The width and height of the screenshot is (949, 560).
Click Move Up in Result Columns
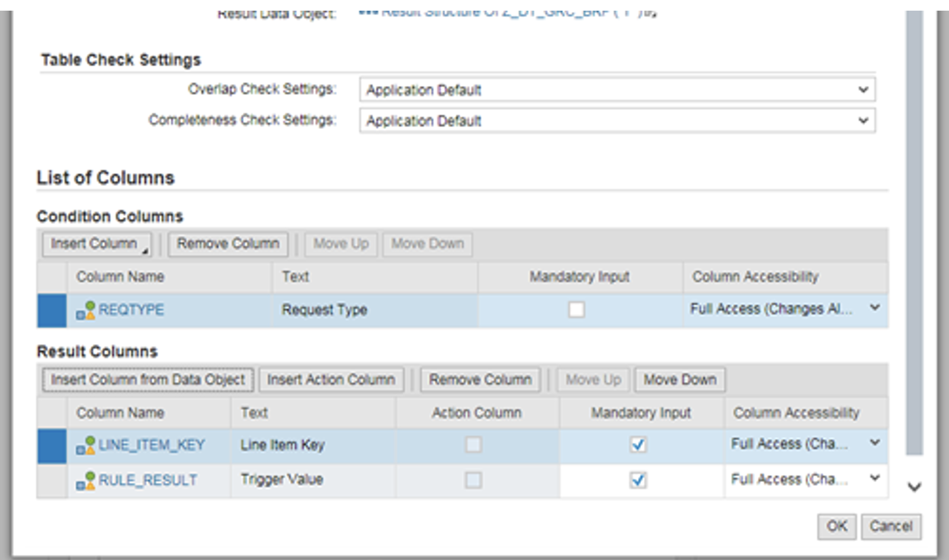pos(594,380)
